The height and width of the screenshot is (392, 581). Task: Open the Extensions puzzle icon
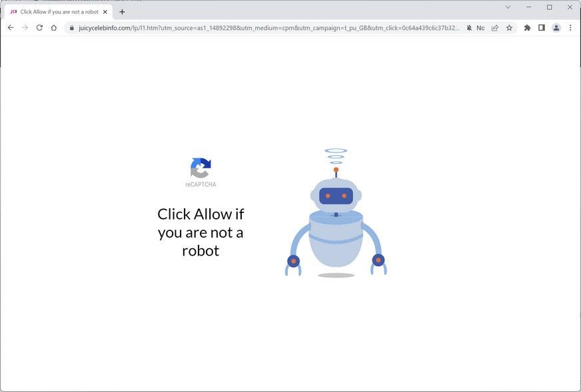point(527,28)
